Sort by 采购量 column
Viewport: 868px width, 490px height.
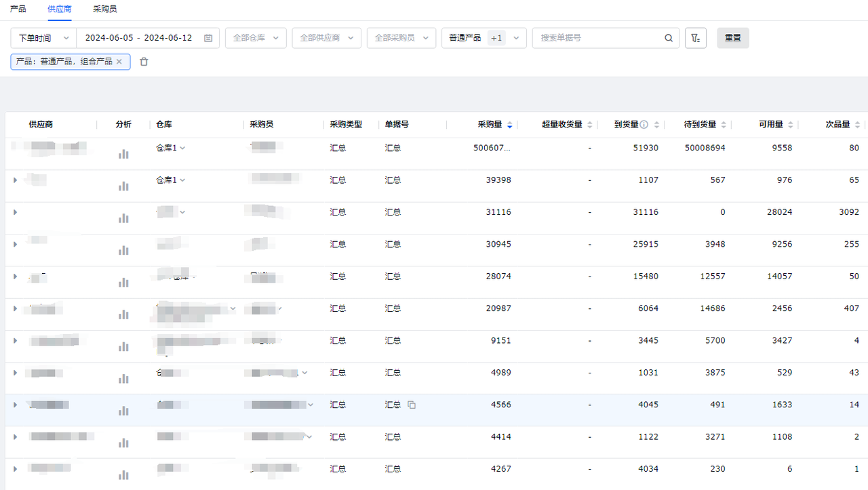point(510,125)
